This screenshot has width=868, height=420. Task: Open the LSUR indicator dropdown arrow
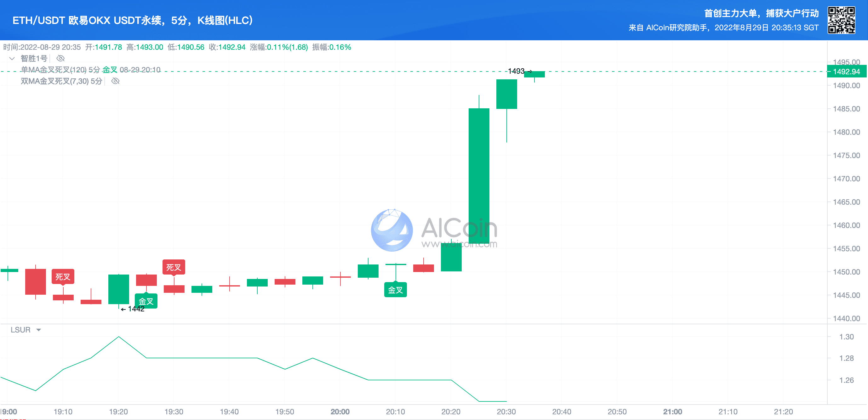(38, 330)
